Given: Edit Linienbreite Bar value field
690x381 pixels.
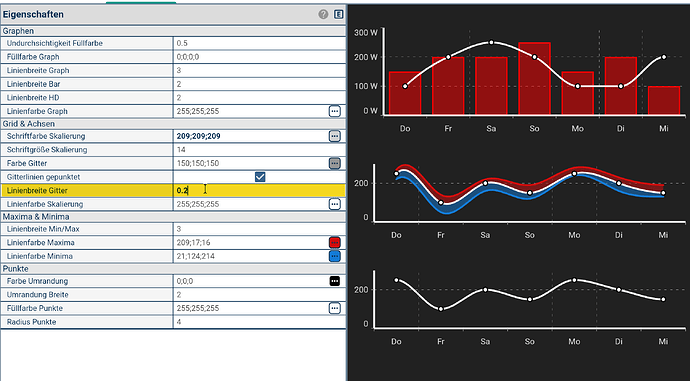Looking at the screenshot, I should pyautogui.click(x=260, y=84).
